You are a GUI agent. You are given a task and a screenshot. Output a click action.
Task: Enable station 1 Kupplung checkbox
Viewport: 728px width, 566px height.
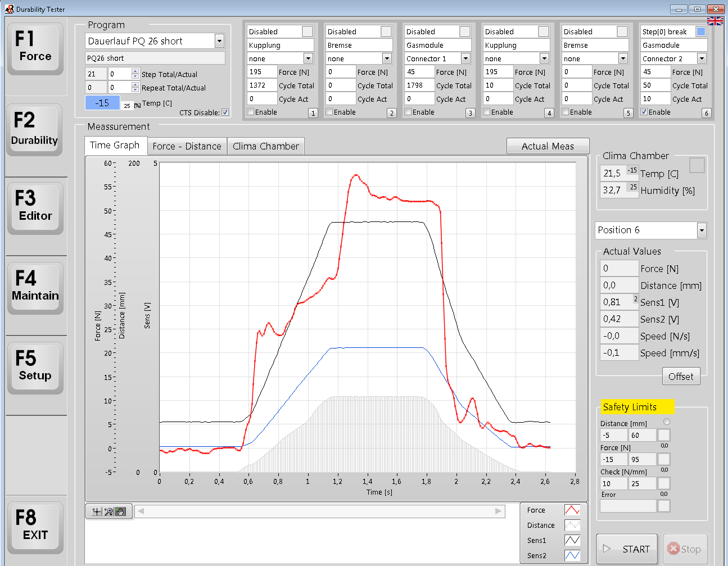point(251,112)
